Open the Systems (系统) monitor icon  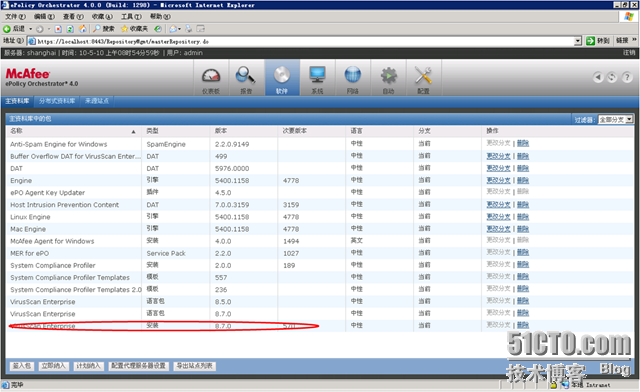tap(317, 79)
